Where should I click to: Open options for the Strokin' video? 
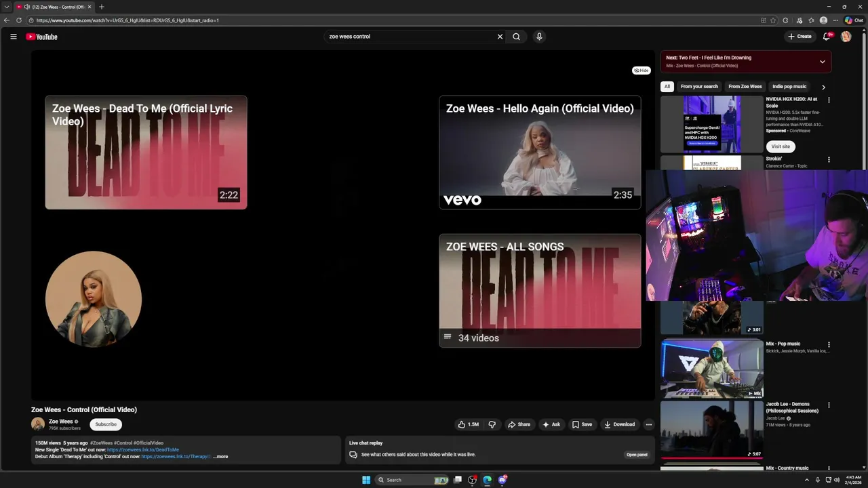(x=829, y=159)
